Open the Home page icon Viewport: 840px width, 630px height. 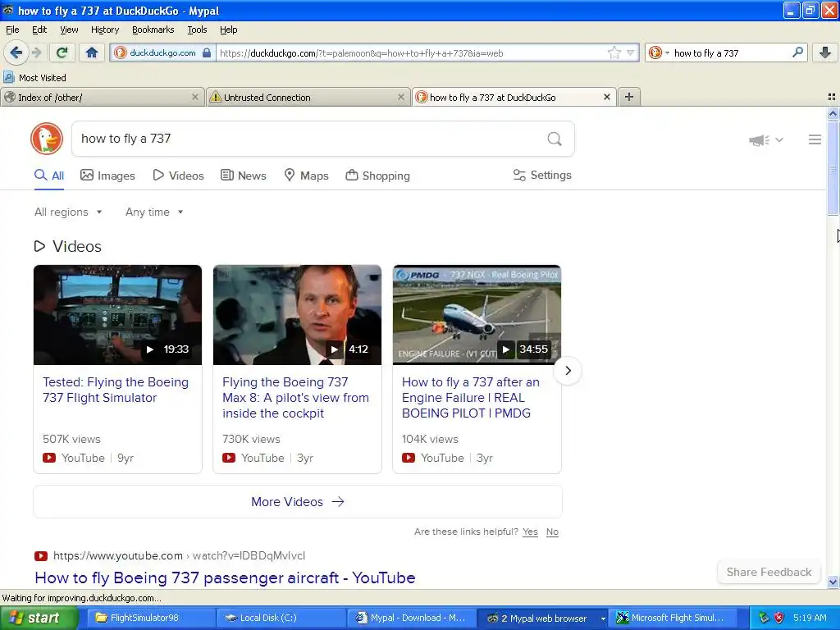tap(92, 52)
